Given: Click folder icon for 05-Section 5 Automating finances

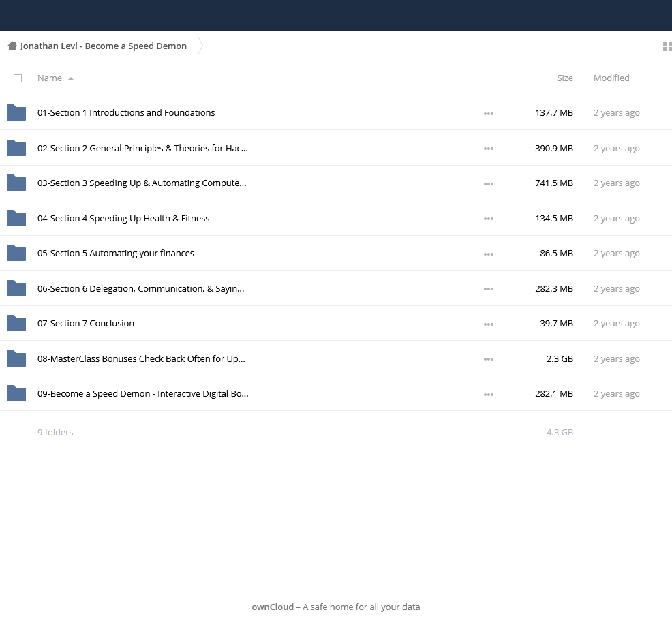Looking at the screenshot, I should 16,254.
